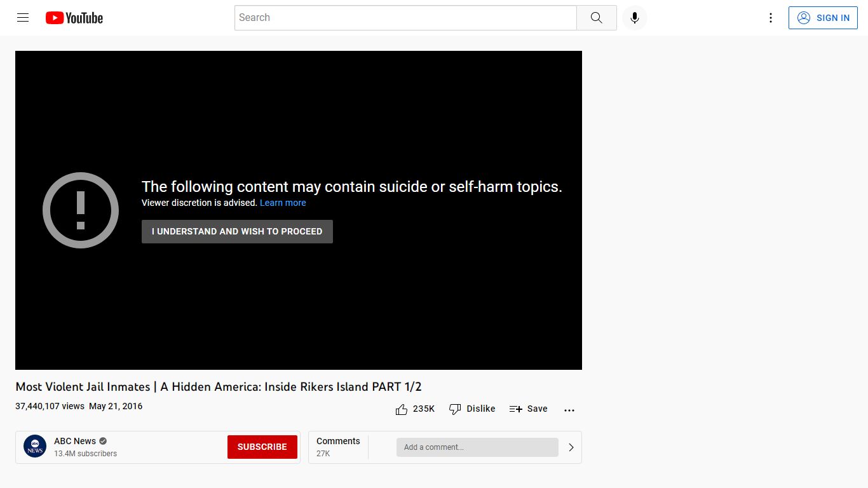Like the video with thumbs up
Image resolution: width=868 pixels, height=488 pixels.
[x=402, y=409]
